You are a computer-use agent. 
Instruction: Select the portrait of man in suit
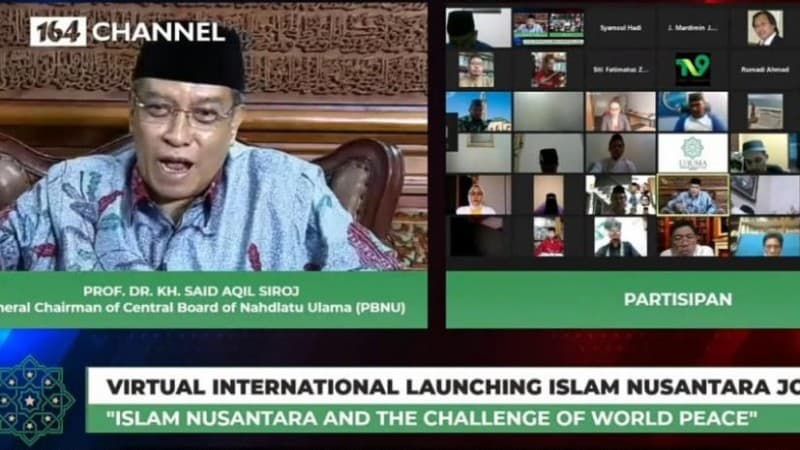(765, 28)
